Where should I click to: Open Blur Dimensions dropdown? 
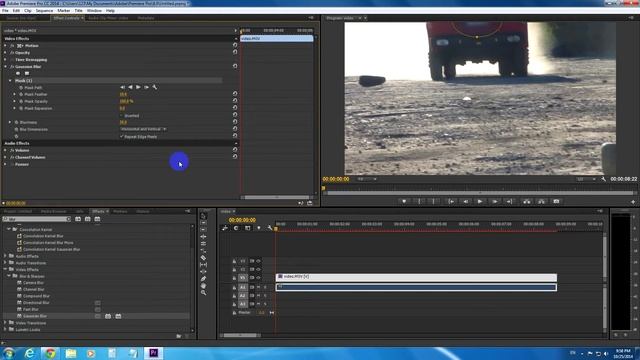tap(143, 129)
